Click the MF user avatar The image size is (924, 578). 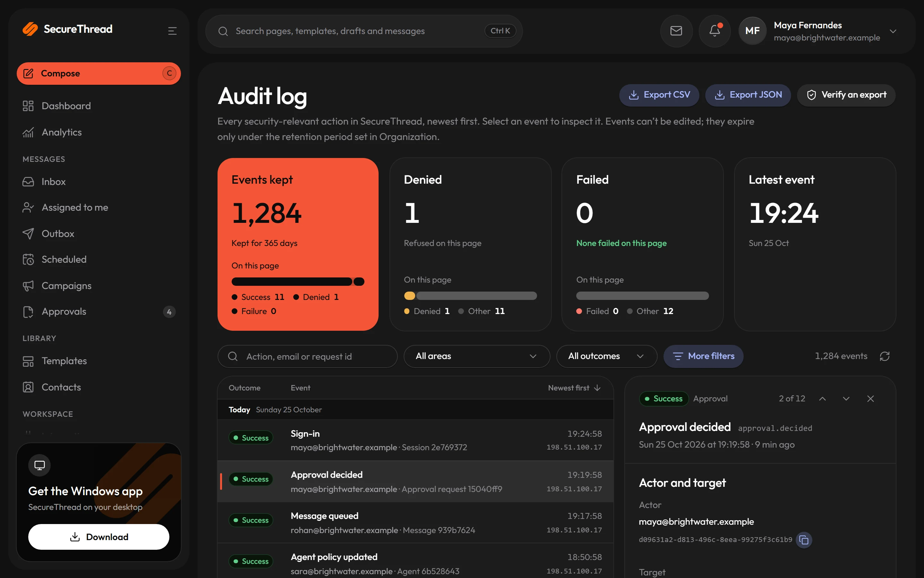[x=752, y=31]
